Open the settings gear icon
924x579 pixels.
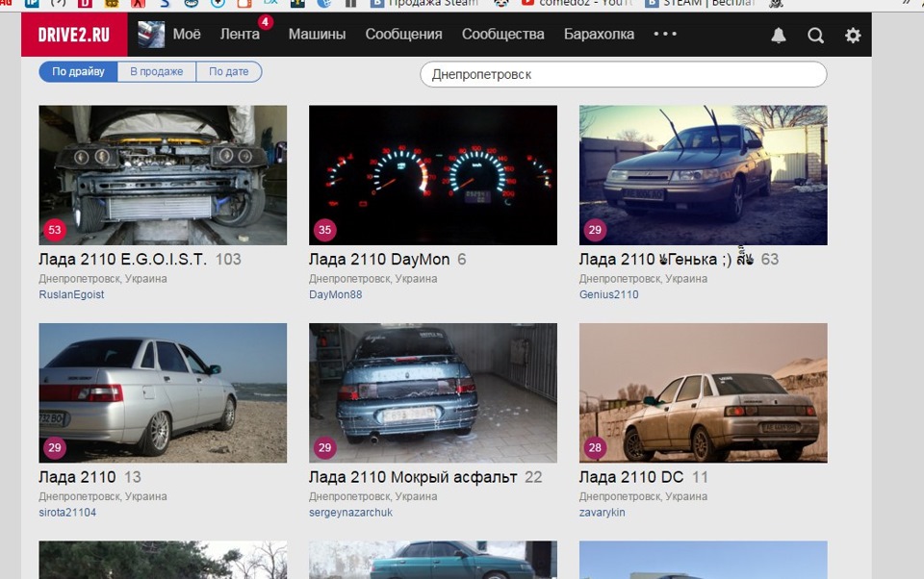coord(853,36)
